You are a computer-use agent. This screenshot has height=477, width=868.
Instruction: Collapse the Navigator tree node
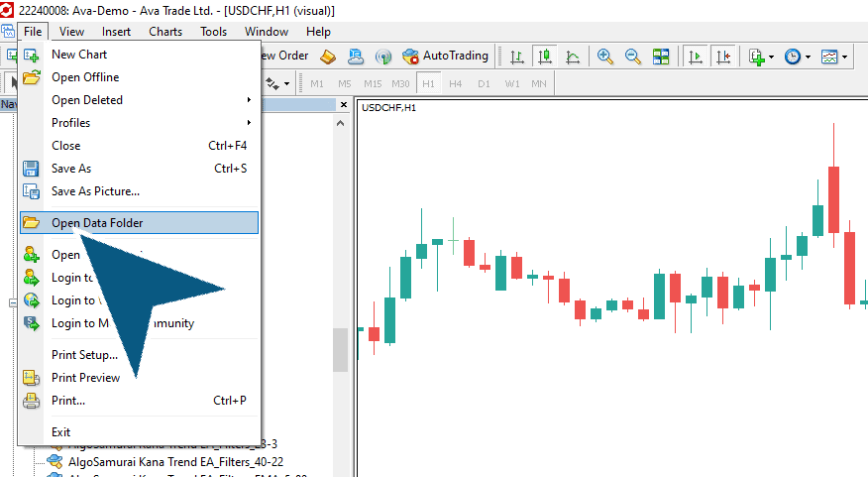pyautogui.click(x=13, y=303)
